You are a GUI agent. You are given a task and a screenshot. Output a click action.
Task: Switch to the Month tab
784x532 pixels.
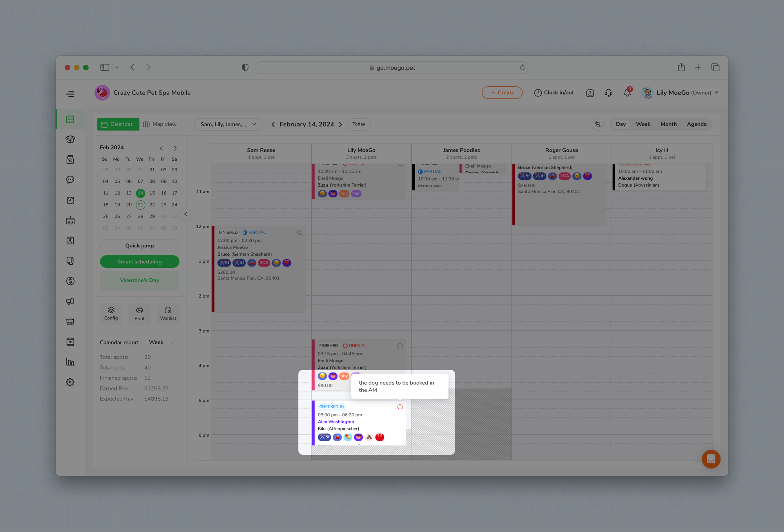(x=668, y=124)
